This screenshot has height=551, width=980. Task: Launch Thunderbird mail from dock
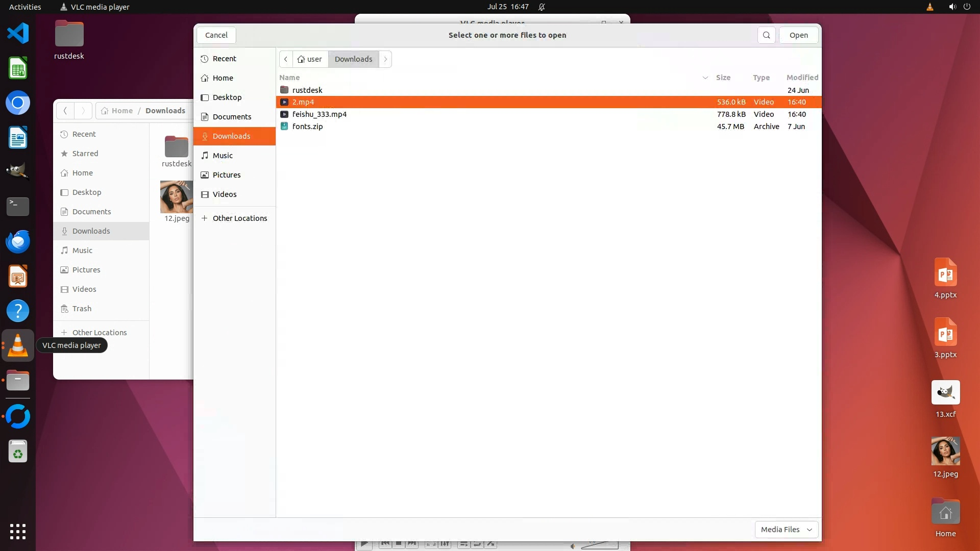point(18,241)
